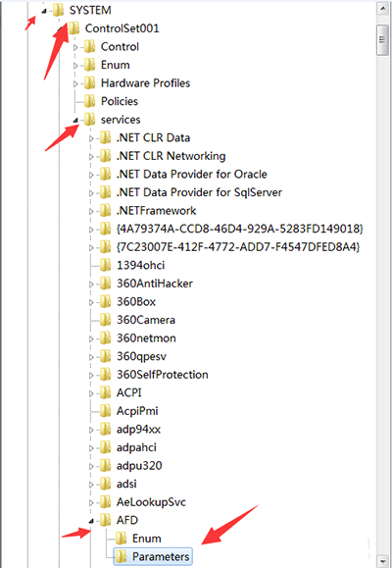The width and height of the screenshot is (392, 568).
Task: Click the ControlSet001 folder icon
Action: click(73, 27)
